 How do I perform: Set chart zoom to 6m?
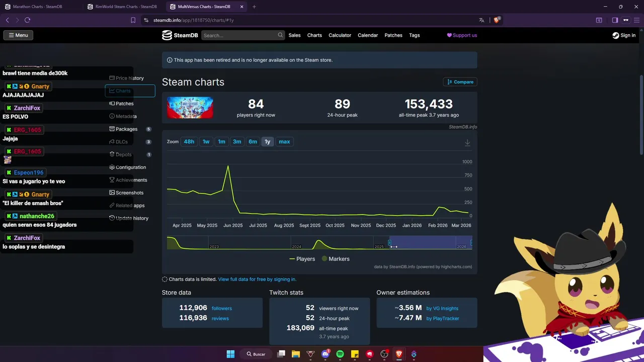coord(253,142)
